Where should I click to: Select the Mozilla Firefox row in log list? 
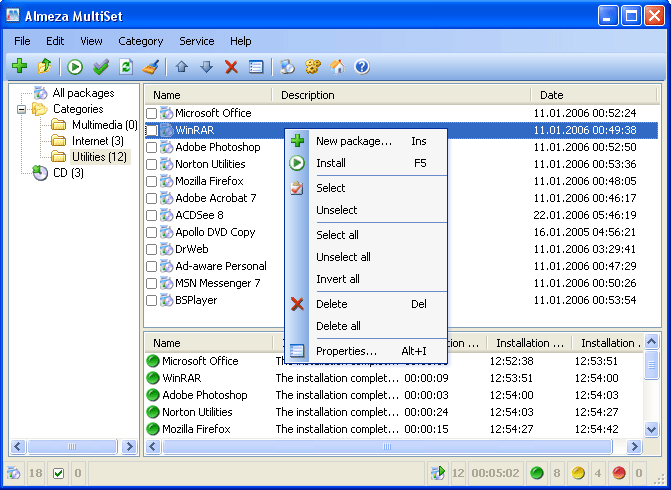196,429
